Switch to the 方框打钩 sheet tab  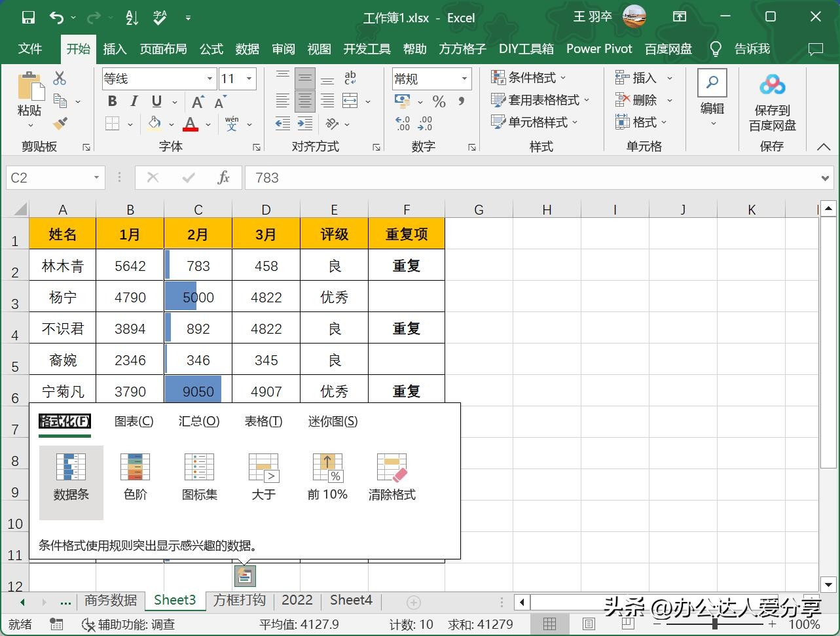(238, 600)
